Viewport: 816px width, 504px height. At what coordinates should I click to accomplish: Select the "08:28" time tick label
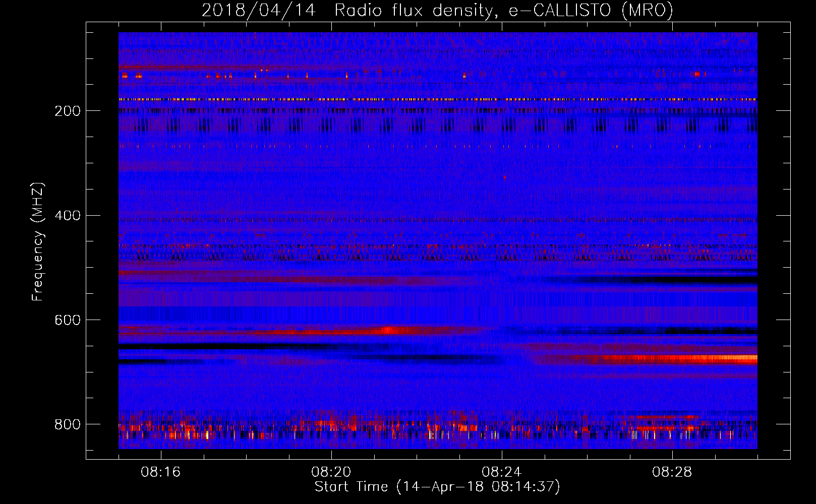pyautogui.click(x=672, y=472)
